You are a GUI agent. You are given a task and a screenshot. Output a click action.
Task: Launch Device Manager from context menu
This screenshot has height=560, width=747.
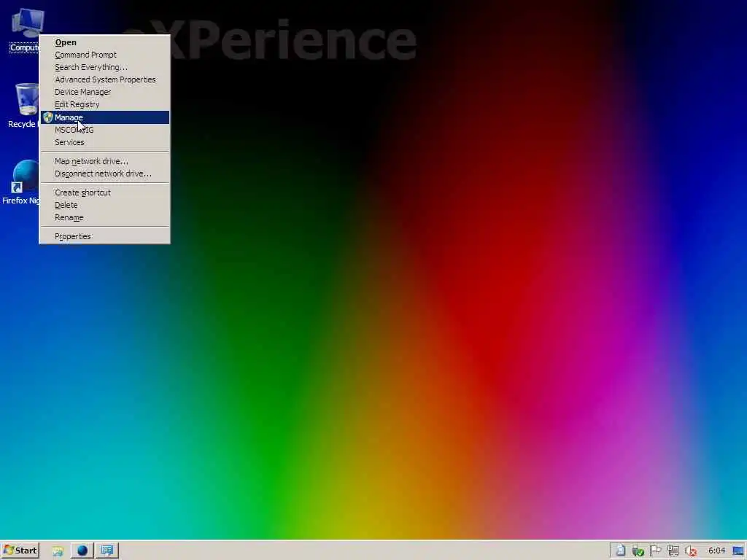point(104,92)
